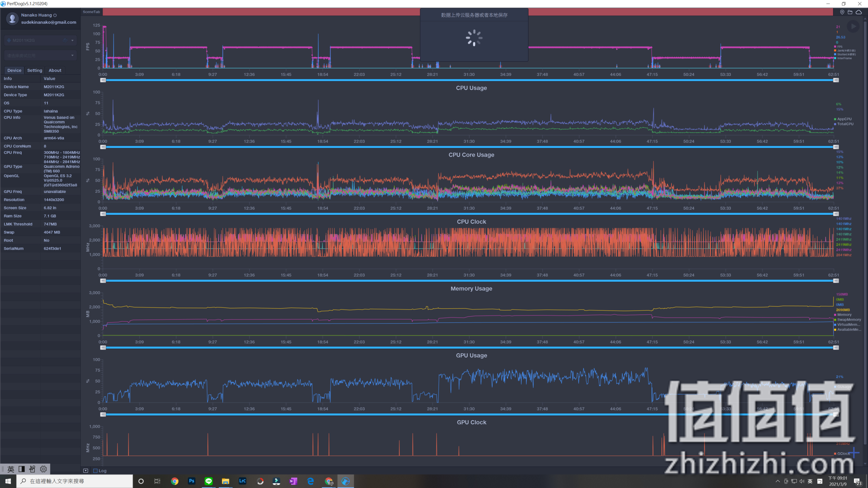Toggle the Jank series legend entry

[844, 50]
